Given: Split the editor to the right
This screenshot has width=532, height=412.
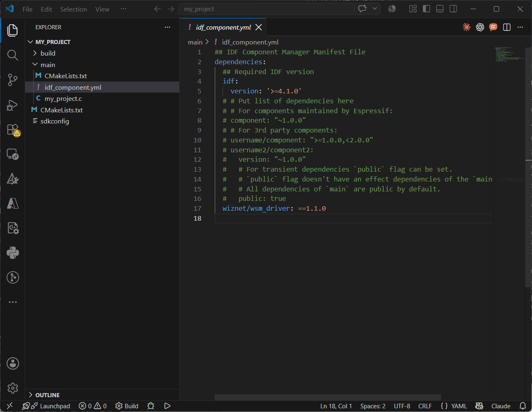Looking at the screenshot, I should 507,27.
